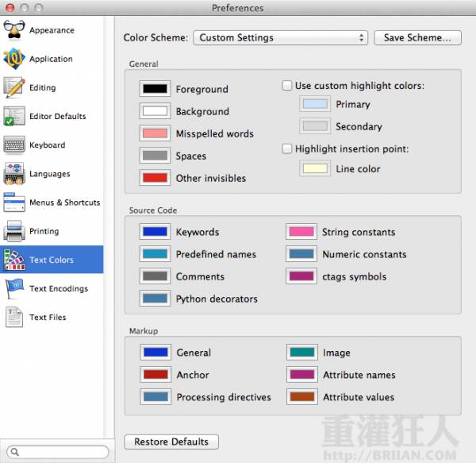Open Secondary highlight color swatch
The height and width of the screenshot is (463, 476).
click(x=315, y=126)
